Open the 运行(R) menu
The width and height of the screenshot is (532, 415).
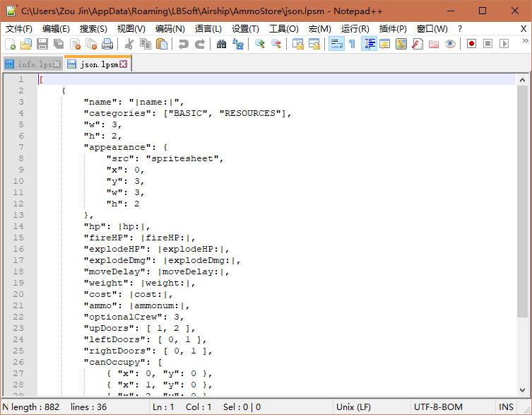[355, 29]
